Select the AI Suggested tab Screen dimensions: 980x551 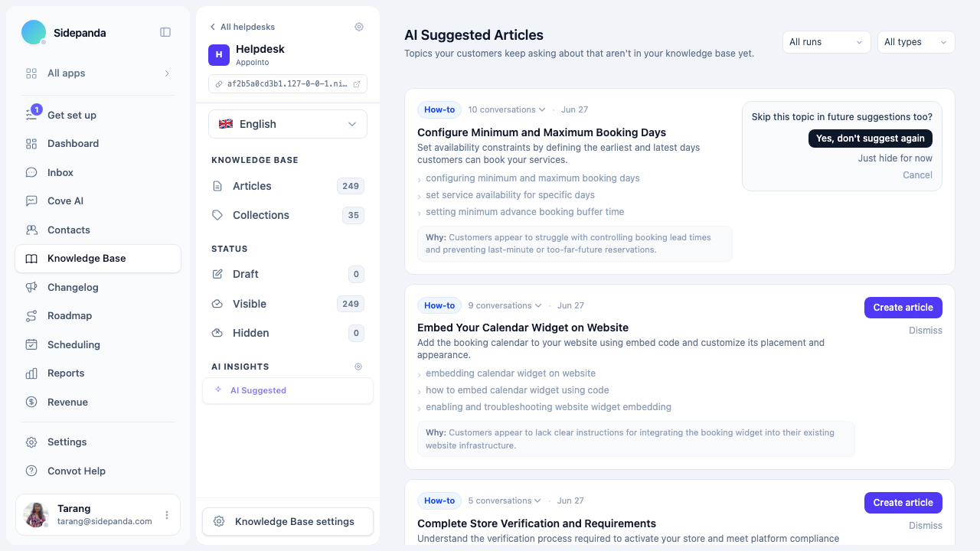tap(288, 390)
